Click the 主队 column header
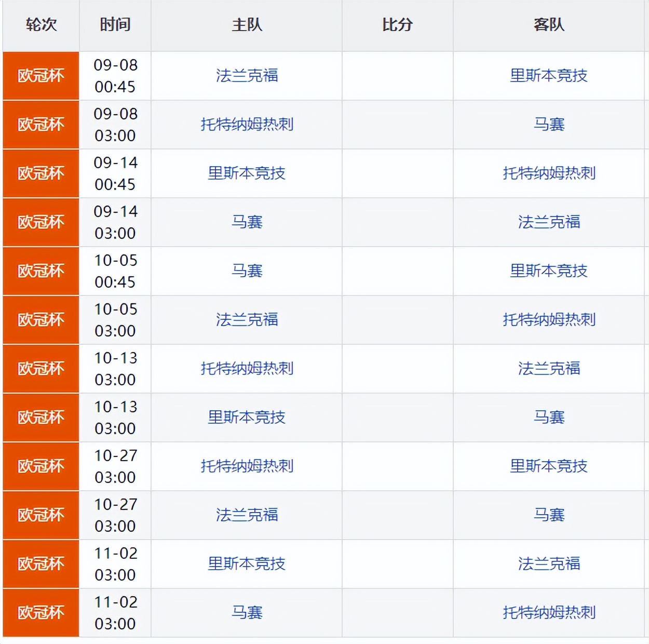Image resolution: width=649 pixels, height=644 pixels. [x=247, y=25]
